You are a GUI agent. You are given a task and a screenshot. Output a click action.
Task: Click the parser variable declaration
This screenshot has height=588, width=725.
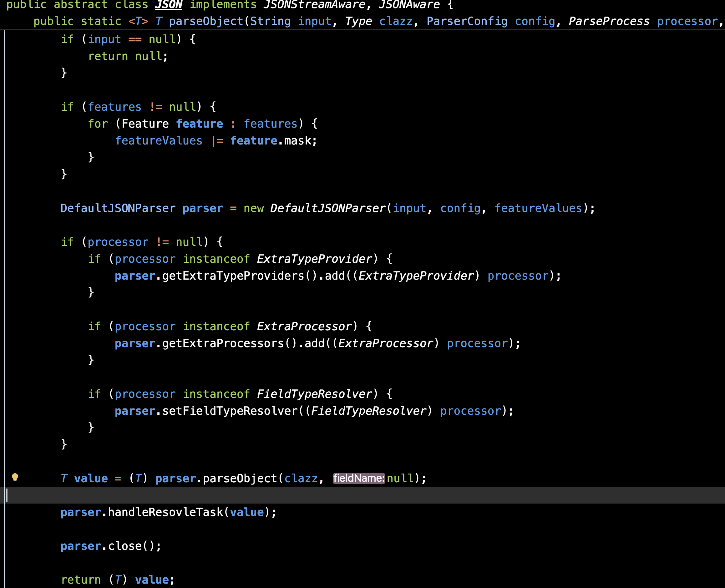pyautogui.click(x=203, y=208)
